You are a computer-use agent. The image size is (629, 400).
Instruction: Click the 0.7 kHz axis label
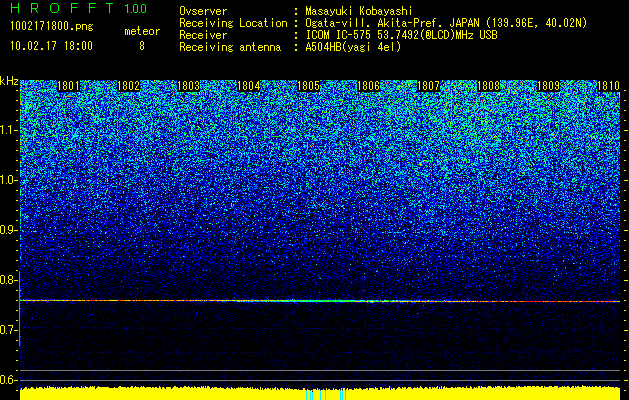(x=8, y=330)
